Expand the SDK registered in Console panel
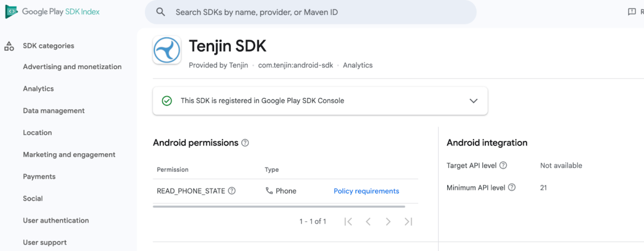This screenshot has width=644, height=251. 473,101
